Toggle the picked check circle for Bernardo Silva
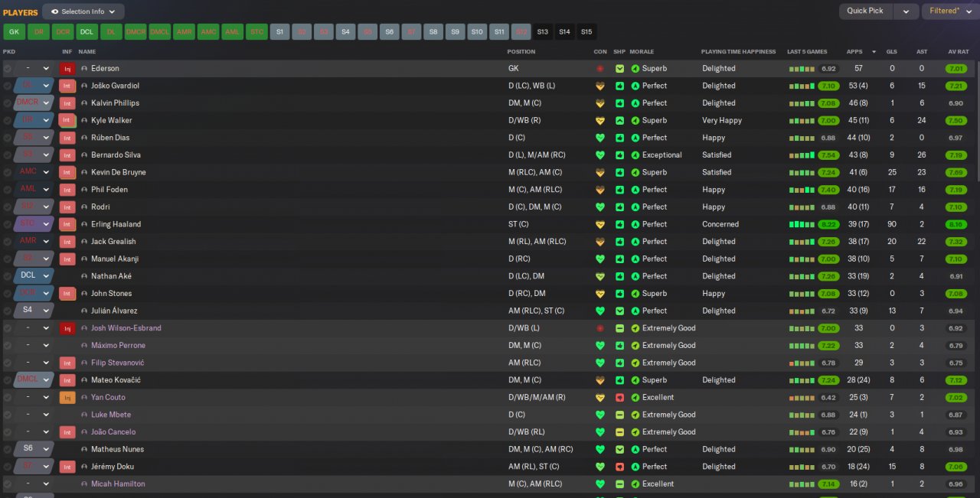The image size is (980, 498). (x=8, y=155)
